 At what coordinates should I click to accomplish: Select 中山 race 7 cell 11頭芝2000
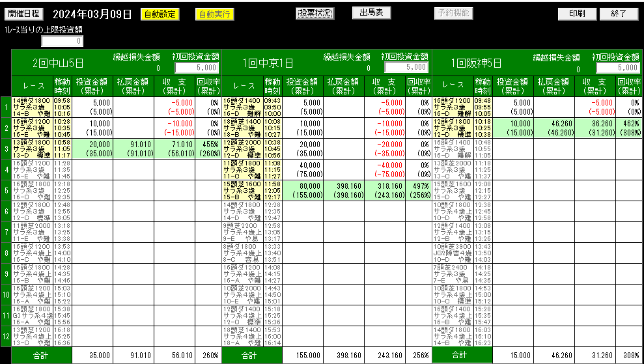coord(32,232)
